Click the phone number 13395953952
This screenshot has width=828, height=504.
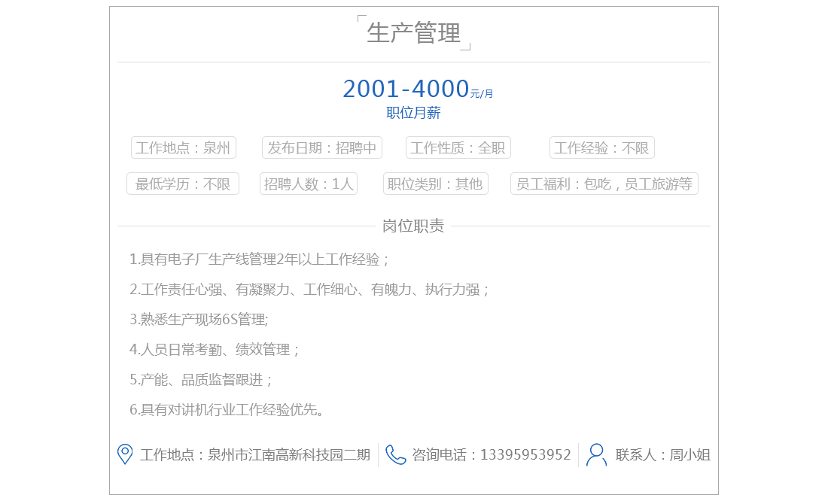525,454
